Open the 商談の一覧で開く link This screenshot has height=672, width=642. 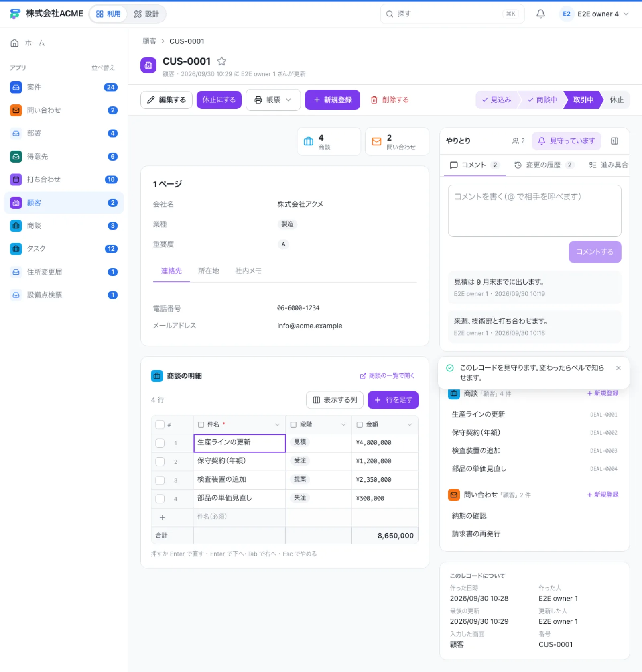coord(387,376)
